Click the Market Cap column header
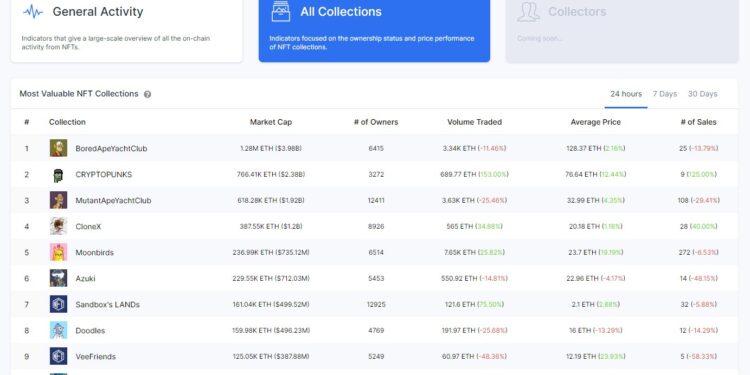The image size is (750, 375). tap(271, 122)
